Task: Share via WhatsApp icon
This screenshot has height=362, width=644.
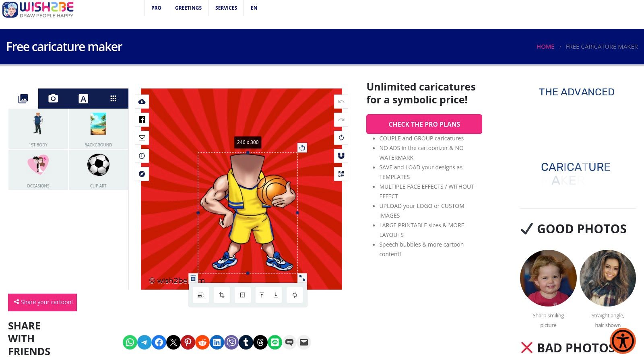Action: pos(130,342)
